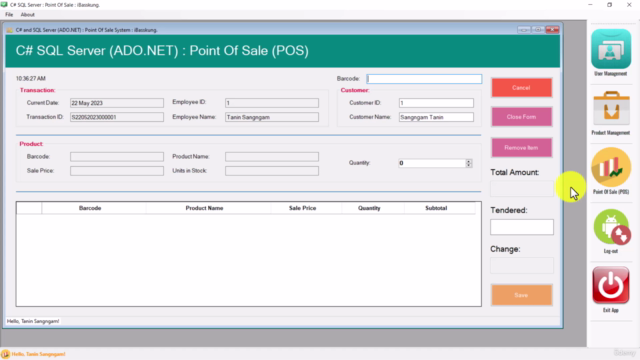640x360 pixels.
Task: Click the Total Amount display box
Action: point(522,189)
